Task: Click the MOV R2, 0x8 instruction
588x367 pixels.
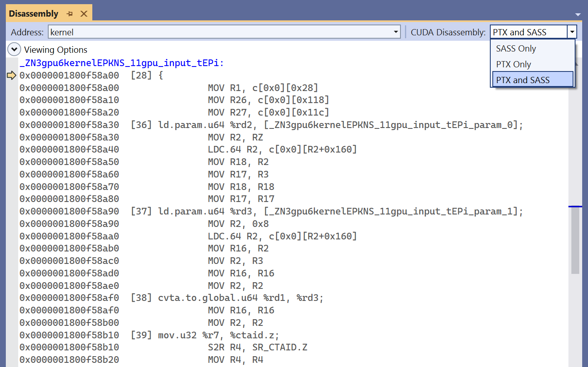Action: pos(238,224)
